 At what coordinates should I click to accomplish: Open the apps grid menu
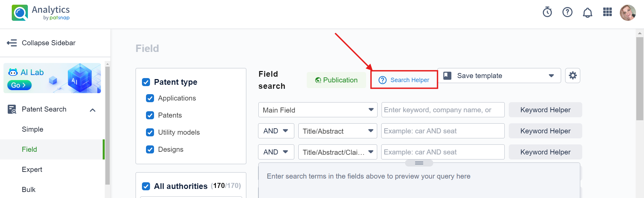(607, 12)
